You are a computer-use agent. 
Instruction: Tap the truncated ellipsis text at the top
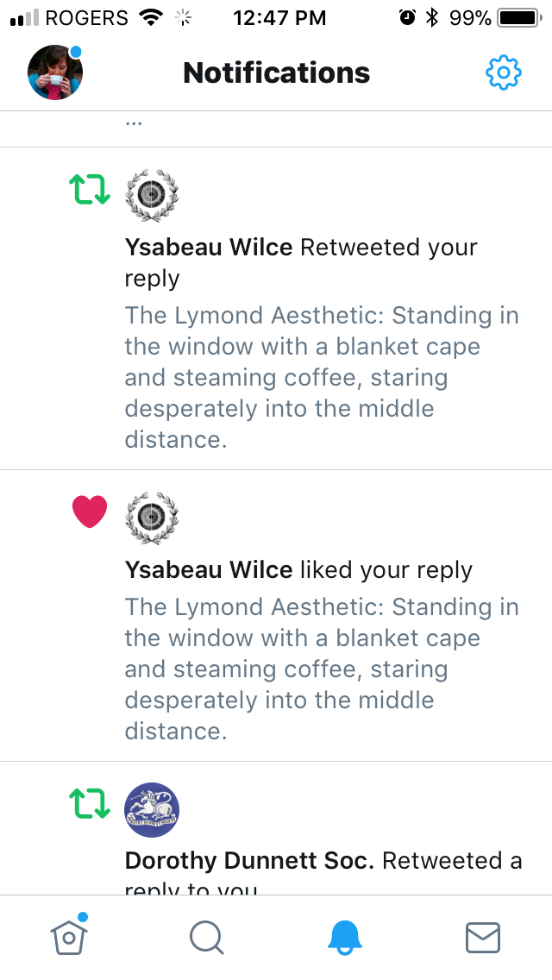[x=133, y=122]
